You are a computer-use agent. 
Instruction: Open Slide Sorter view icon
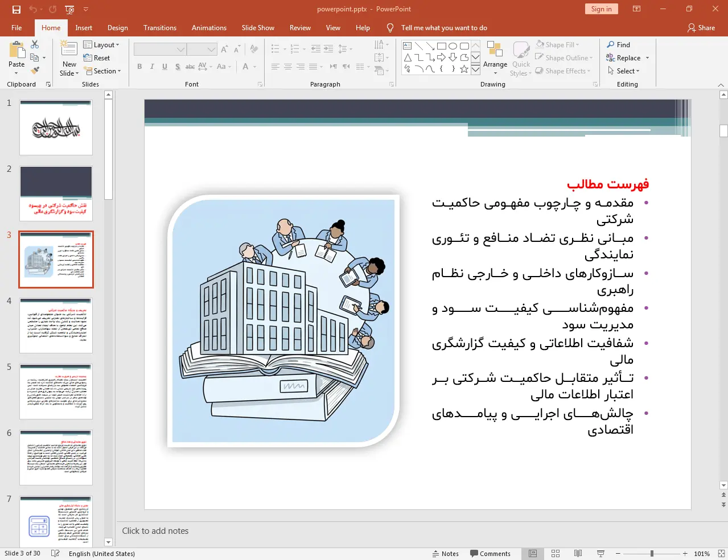[556, 554]
